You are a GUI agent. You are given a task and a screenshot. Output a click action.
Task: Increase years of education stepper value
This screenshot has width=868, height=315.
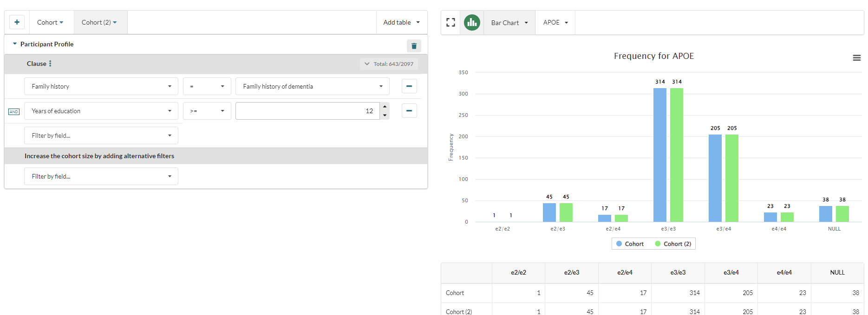coord(385,107)
